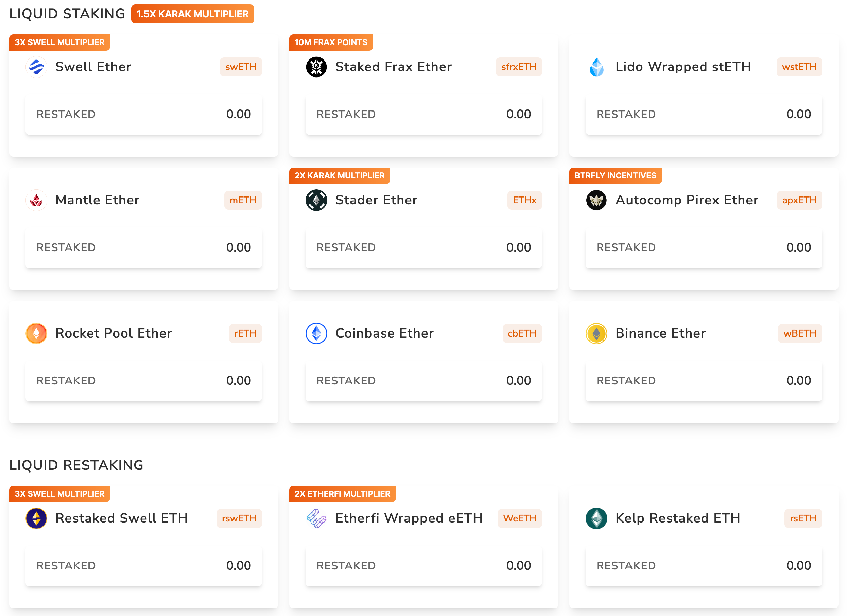Select the wstETH ticker tag

pos(799,67)
